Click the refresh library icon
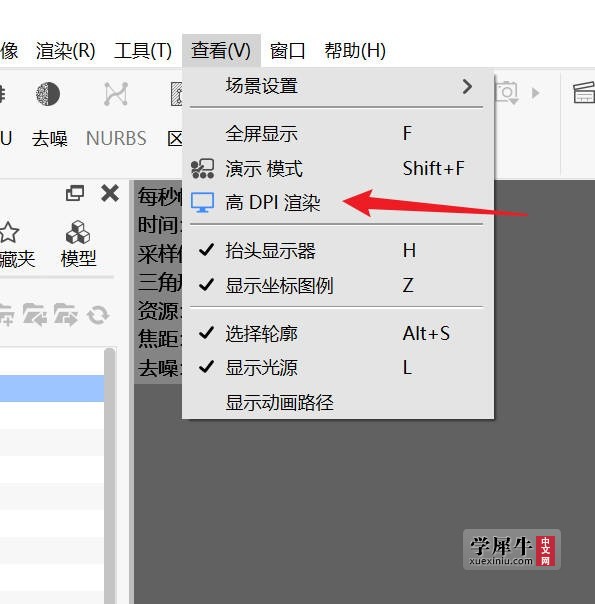 pyautogui.click(x=98, y=315)
